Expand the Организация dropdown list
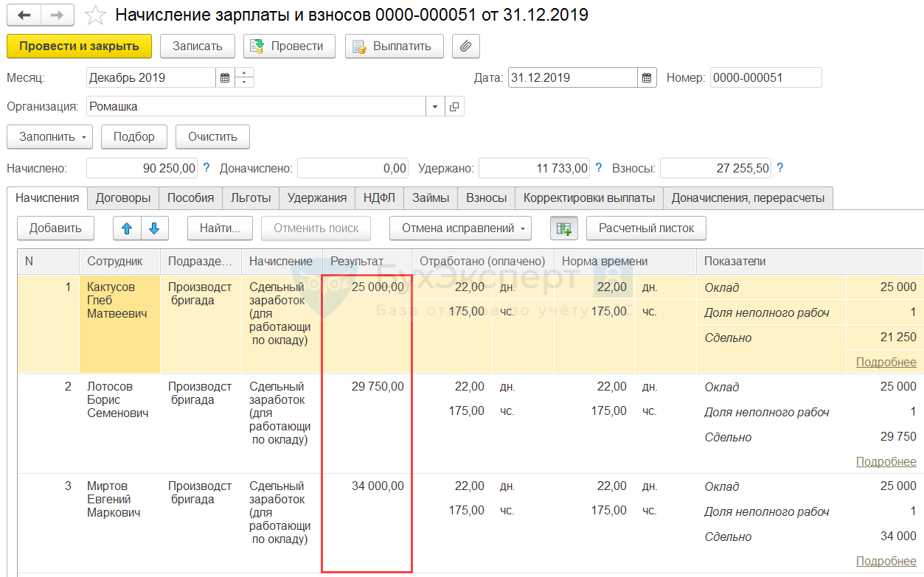924x577 pixels. point(435,107)
